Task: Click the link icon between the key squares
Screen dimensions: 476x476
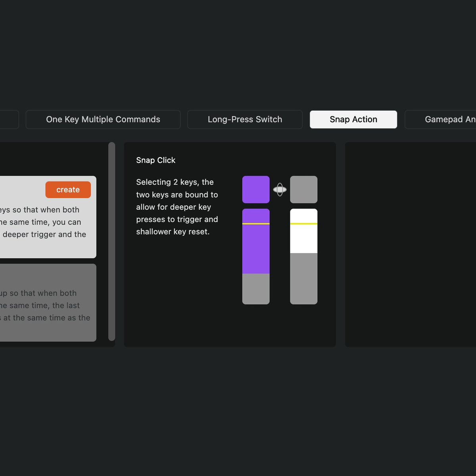Action: coord(280,190)
